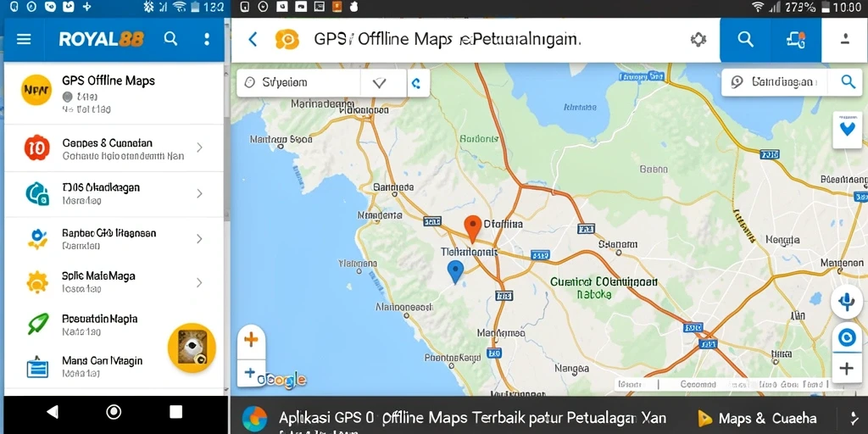Screen dimensions: 868x434
Task: Select the blue map pin marker
Action: click(x=455, y=272)
